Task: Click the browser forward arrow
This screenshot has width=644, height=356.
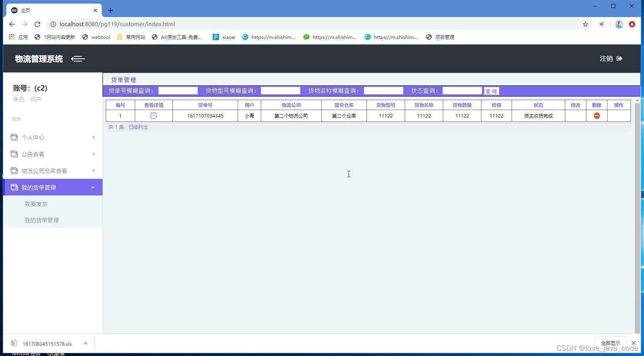Action: 25,24
